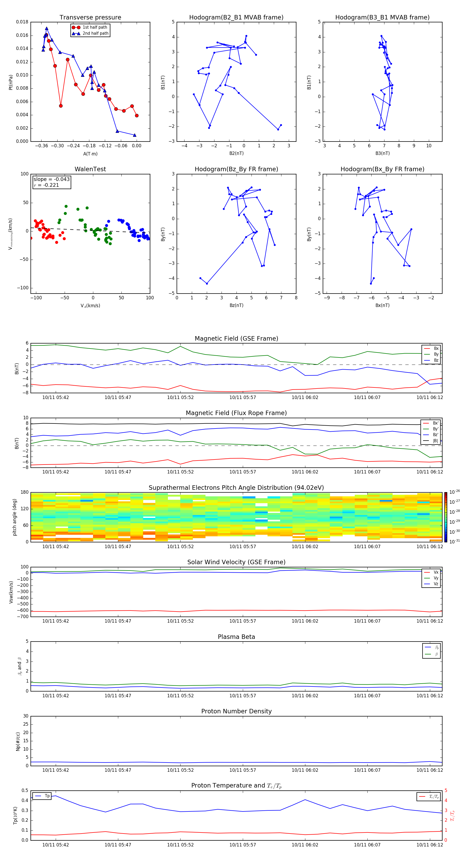This screenshot has height=868, width=473.
Task: Click the '10^-31' colorbar label
Action: coord(455,542)
